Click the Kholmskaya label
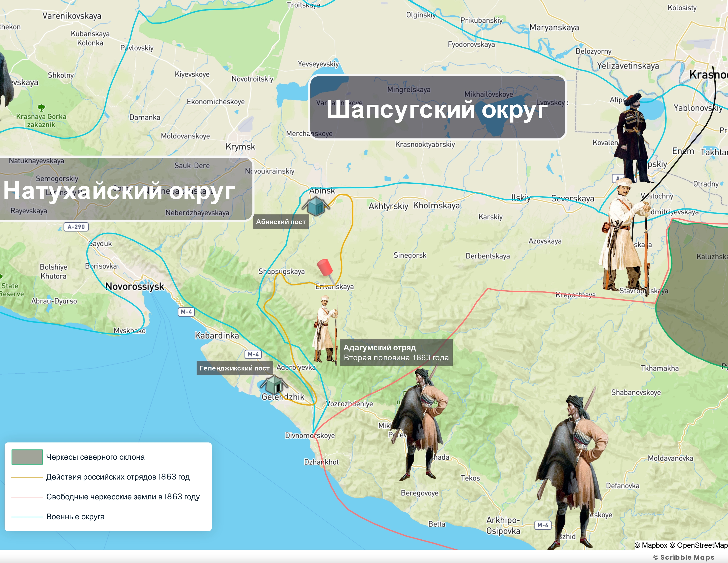The height and width of the screenshot is (563, 728). click(436, 206)
